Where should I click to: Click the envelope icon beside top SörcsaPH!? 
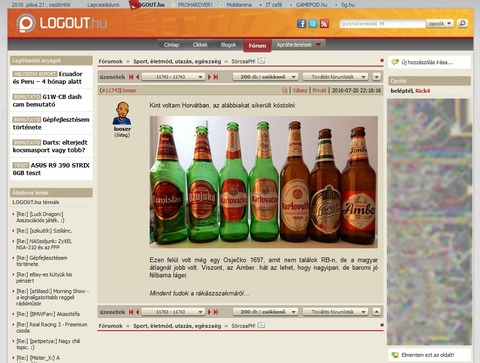click(261, 61)
